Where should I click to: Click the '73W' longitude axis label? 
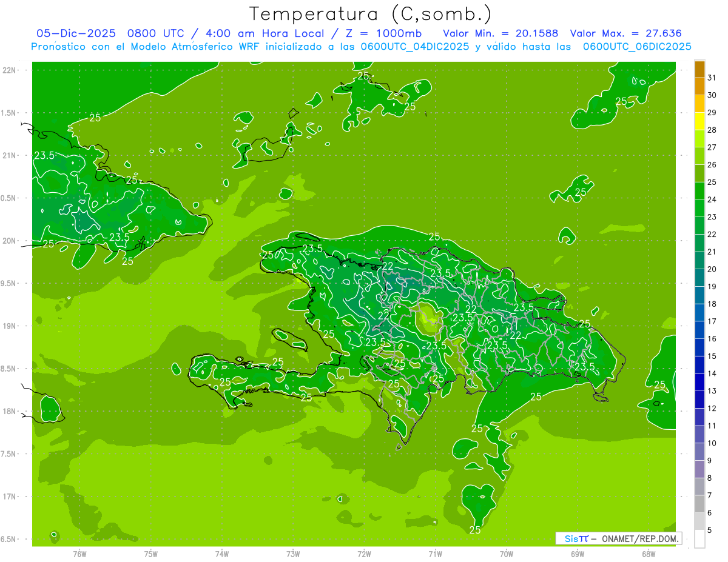tap(293, 554)
